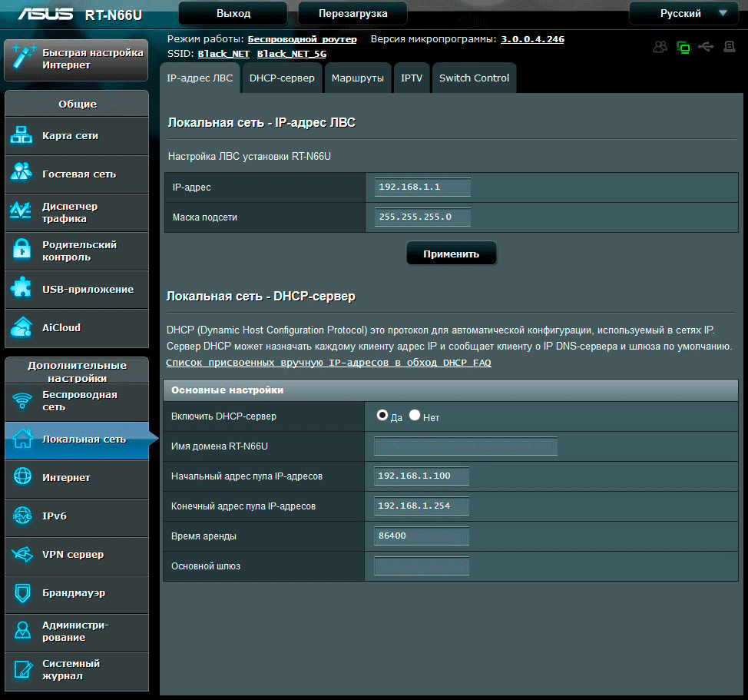Click the green network status icon in header
The width and height of the screenshot is (748, 700).
683,47
